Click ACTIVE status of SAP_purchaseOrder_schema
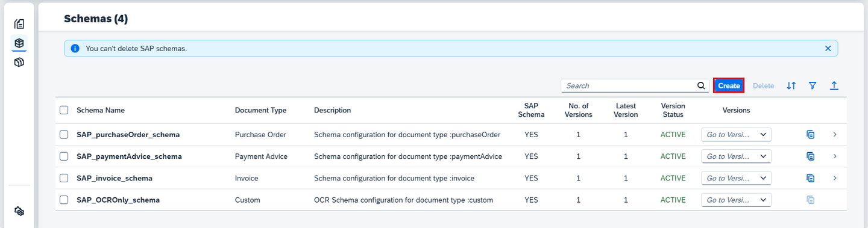868x228 pixels. 673,135
